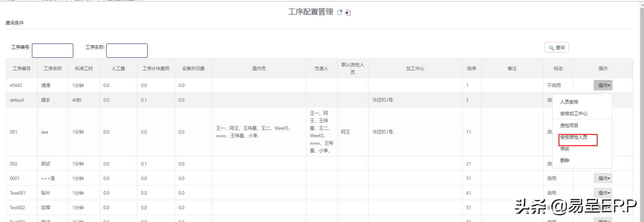Click the red-arrow import icon beside title

348,13
